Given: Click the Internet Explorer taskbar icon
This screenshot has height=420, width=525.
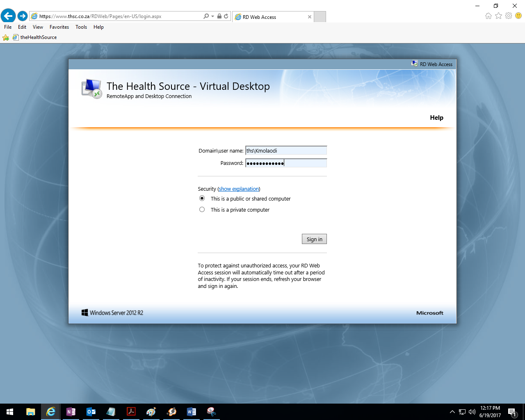Looking at the screenshot, I should (x=51, y=412).
